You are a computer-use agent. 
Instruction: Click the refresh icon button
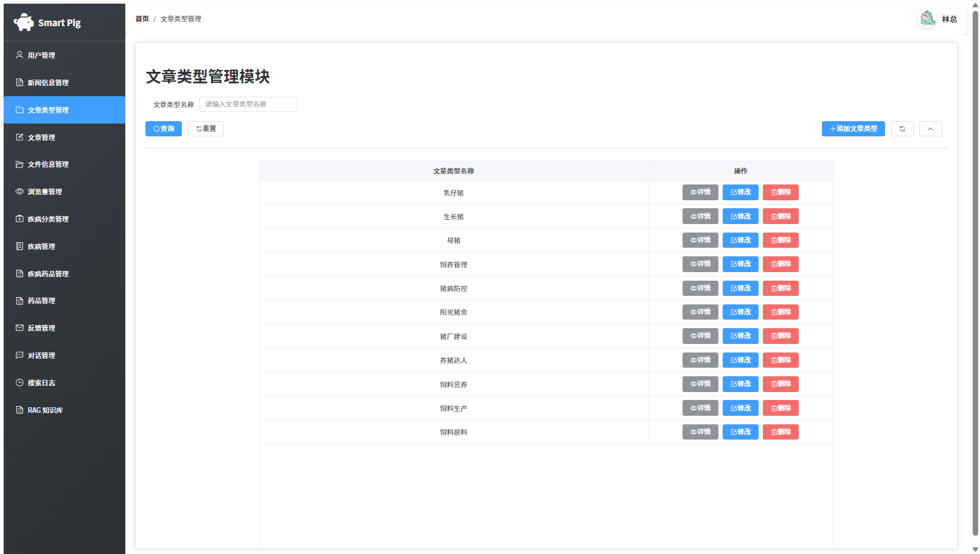point(902,128)
